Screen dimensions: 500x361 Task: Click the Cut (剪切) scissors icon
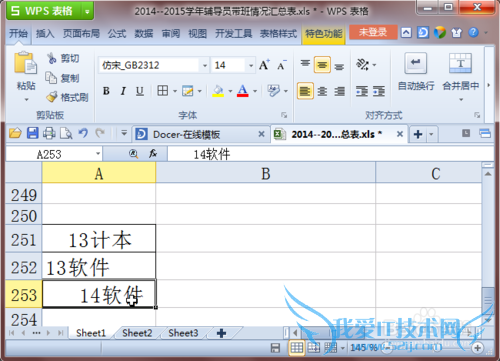point(52,58)
